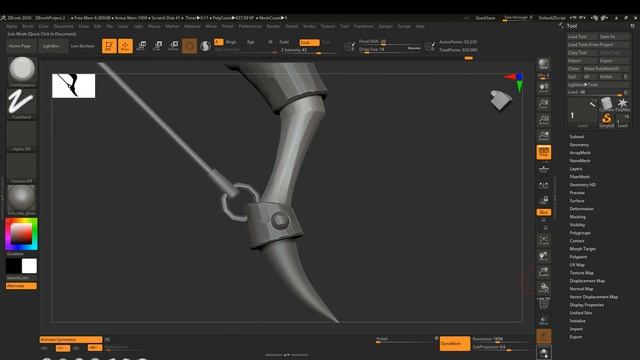The width and height of the screenshot is (640, 360).
Task: Open the Material menu
Action: coord(192,26)
